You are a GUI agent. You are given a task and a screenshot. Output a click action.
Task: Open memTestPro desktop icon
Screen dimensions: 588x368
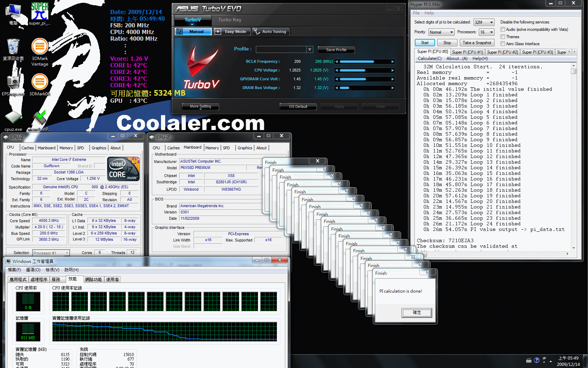tap(40, 121)
